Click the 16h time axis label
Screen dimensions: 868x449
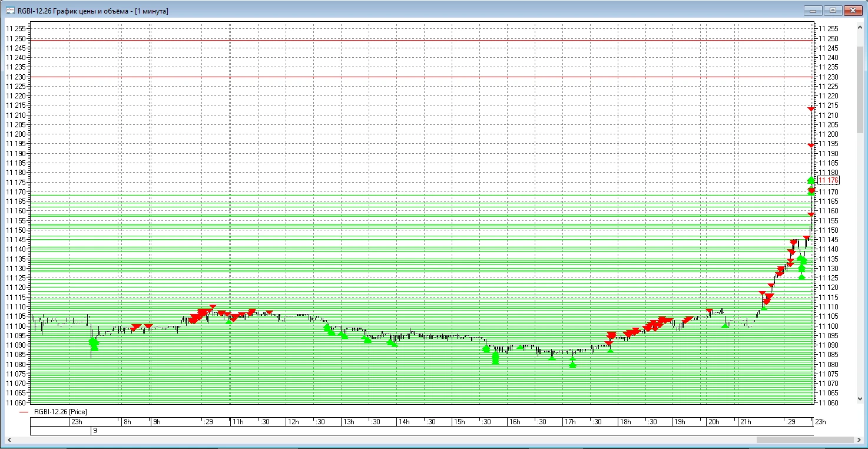515,422
